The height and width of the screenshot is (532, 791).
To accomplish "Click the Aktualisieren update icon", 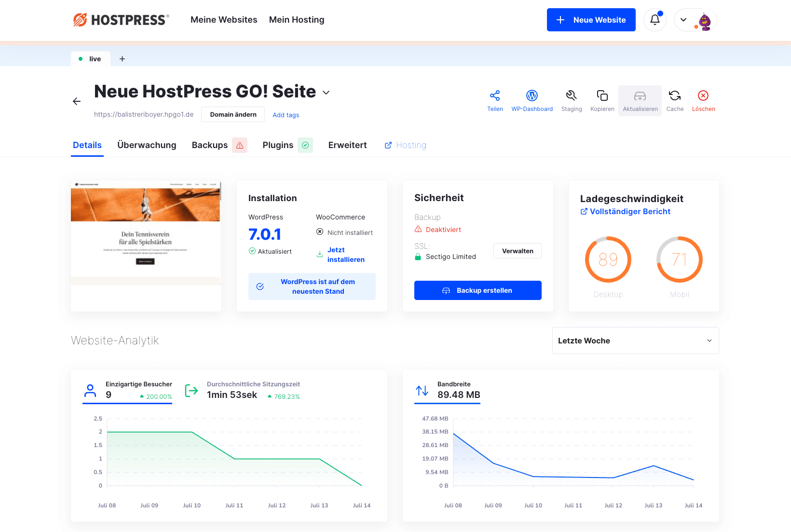I will tap(640, 96).
